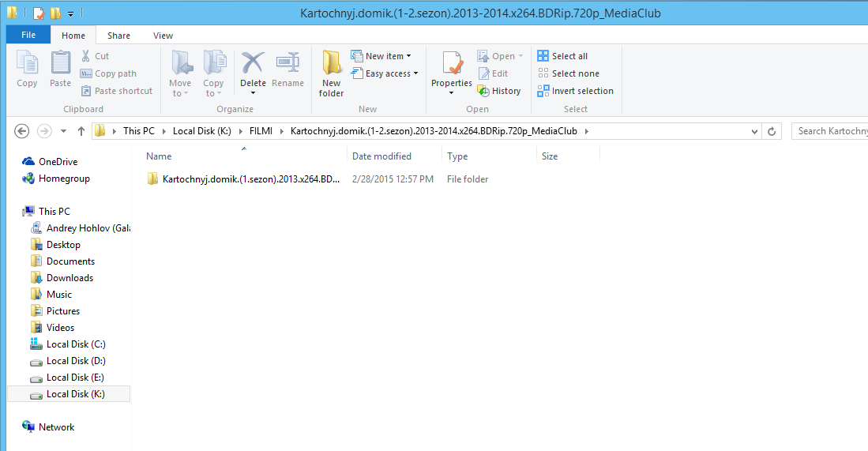The height and width of the screenshot is (451, 868).
Task: Select This PC in navigation pane
Action: [x=47, y=212]
